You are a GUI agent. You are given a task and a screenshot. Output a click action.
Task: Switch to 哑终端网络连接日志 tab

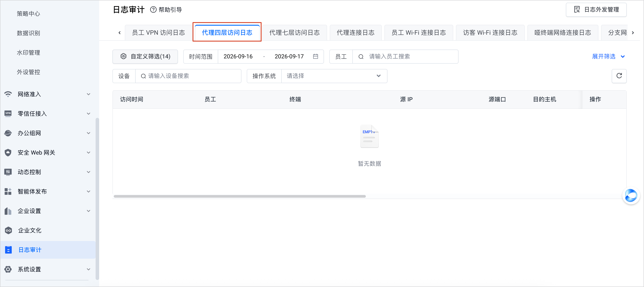click(x=563, y=33)
